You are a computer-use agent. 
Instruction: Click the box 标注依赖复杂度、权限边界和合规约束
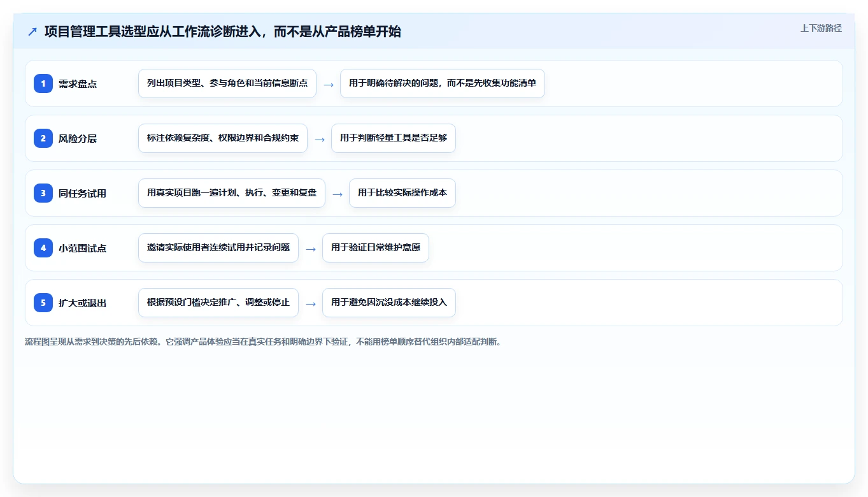point(223,138)
